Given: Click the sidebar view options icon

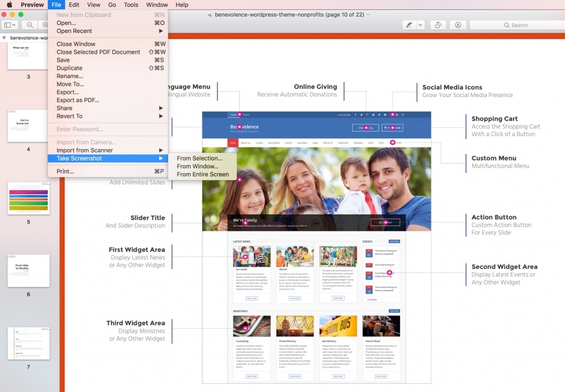Looking at the screenshot, I should coord(9,25).
